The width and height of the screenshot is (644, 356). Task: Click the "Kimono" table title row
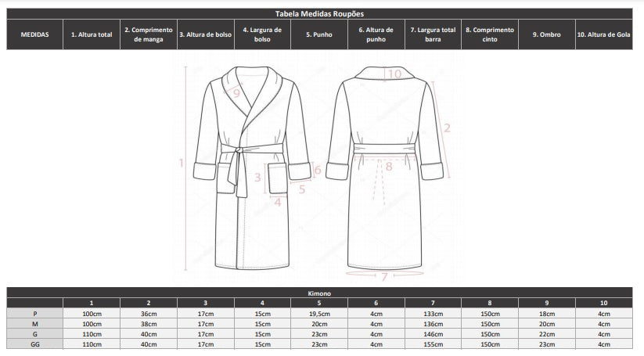(x=319, y=292)
